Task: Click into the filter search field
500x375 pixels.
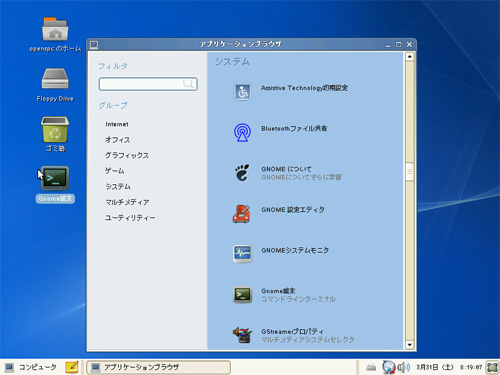Action: pos(148,84)
